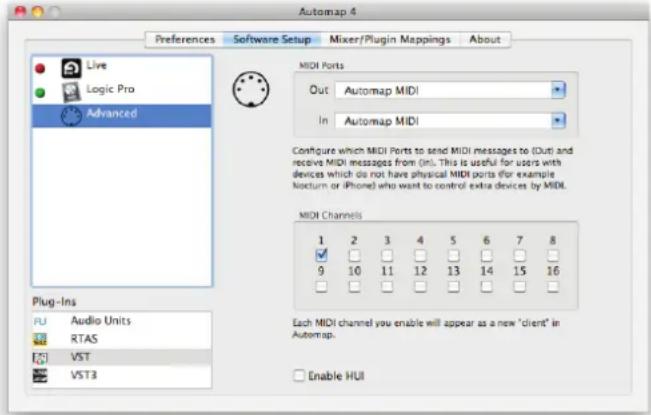Click the VST3 plug-in icon
The image size is (651, 415).
coord(40,376)
